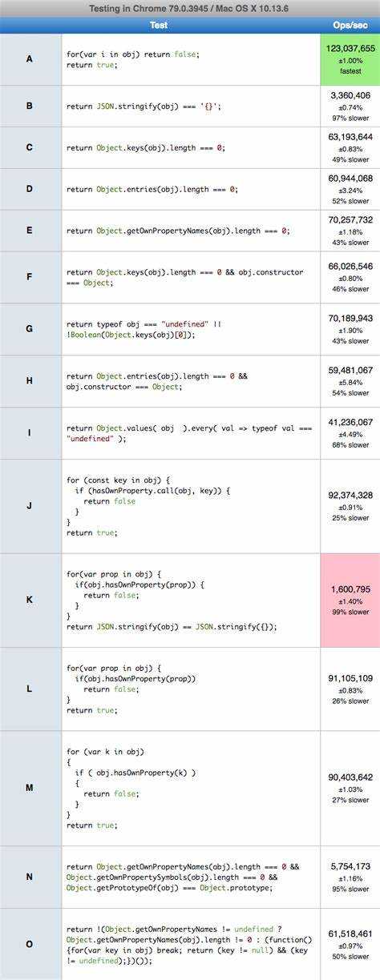Click the Ops/sec column header
Viewport: 380px width, 980px height.
[x=350, y=25]
